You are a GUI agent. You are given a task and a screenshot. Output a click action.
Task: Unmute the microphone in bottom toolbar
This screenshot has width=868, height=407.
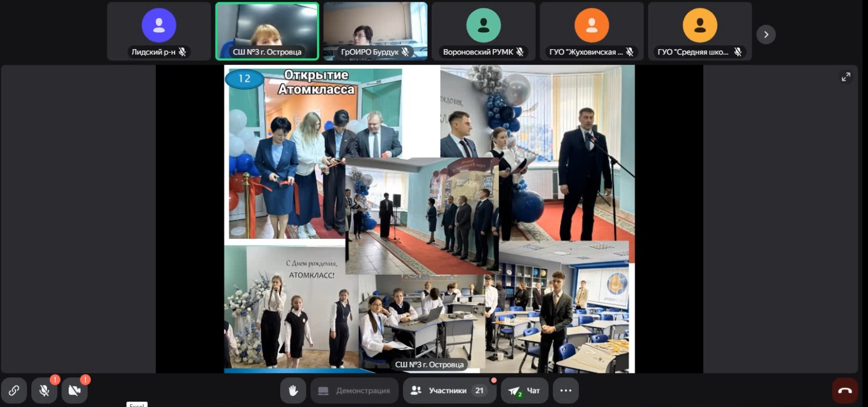coord(44,391)
